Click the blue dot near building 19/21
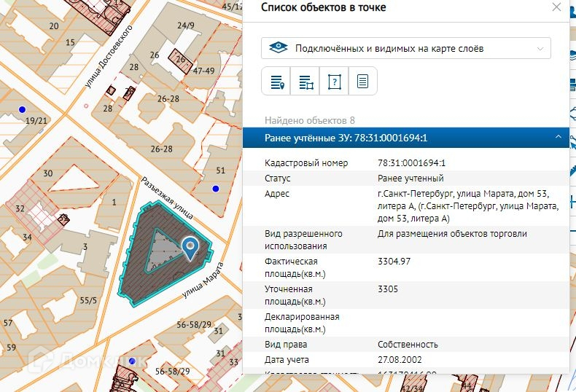 (x=22, y=109)
